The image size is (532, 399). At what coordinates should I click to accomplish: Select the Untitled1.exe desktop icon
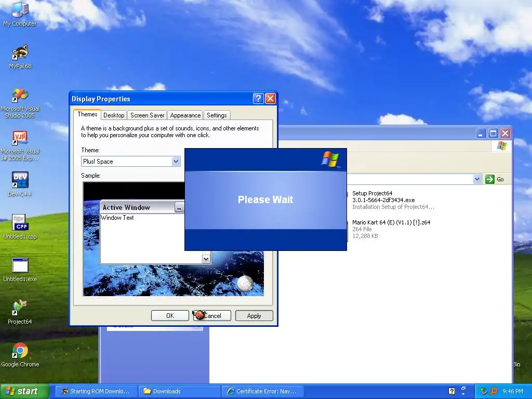click(x=20, y=270)
